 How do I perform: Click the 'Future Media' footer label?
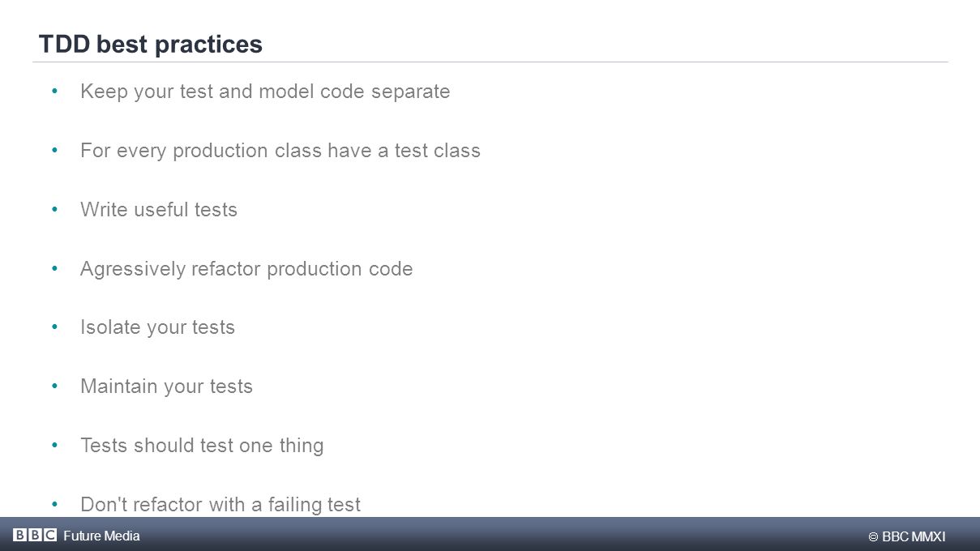coord(101,536)
